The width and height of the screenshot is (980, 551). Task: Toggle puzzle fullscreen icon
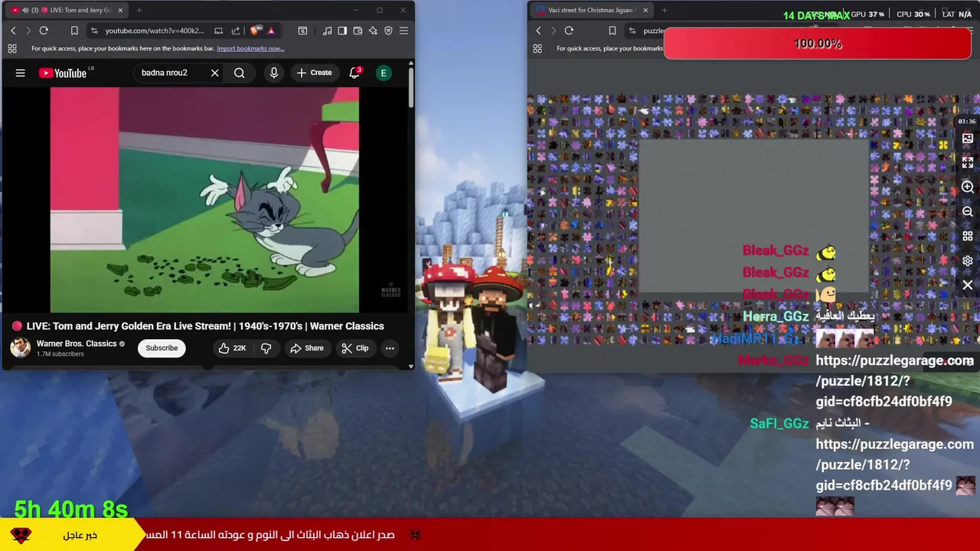968,162
